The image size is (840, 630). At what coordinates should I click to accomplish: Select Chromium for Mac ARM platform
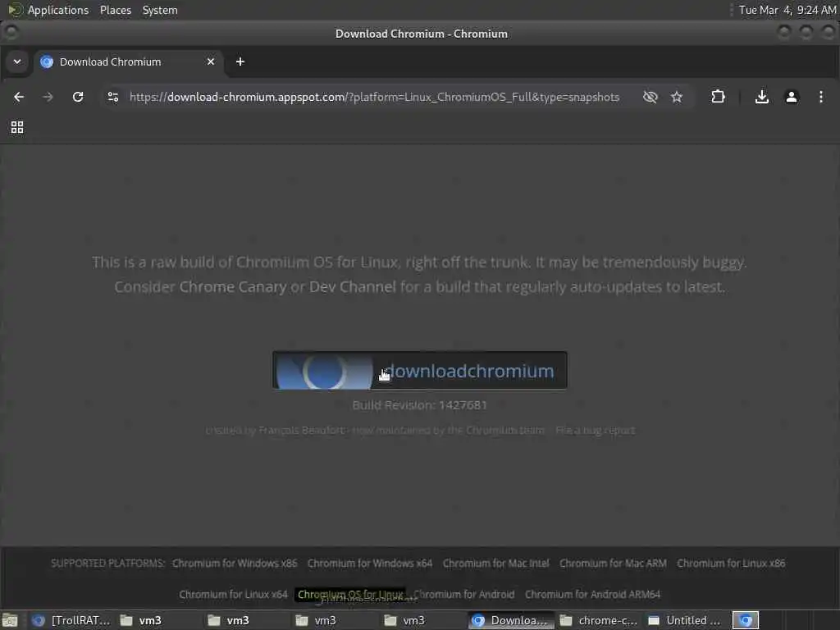point(613,563)
